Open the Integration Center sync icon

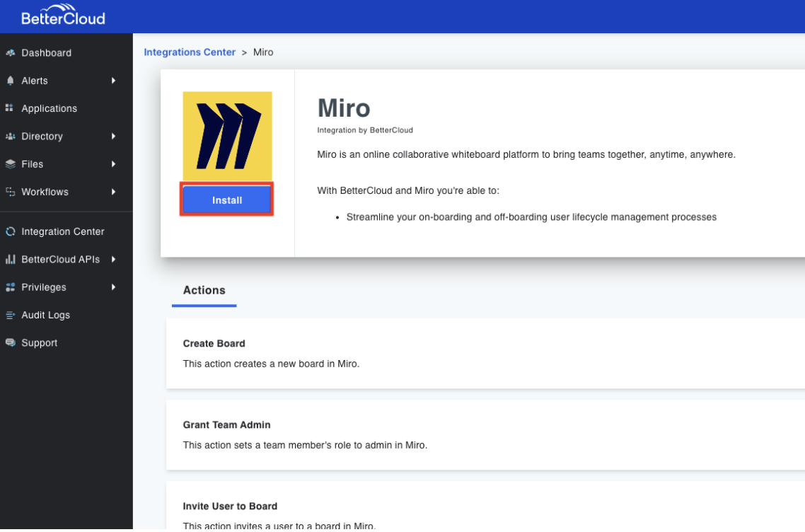tap(10, 231)
